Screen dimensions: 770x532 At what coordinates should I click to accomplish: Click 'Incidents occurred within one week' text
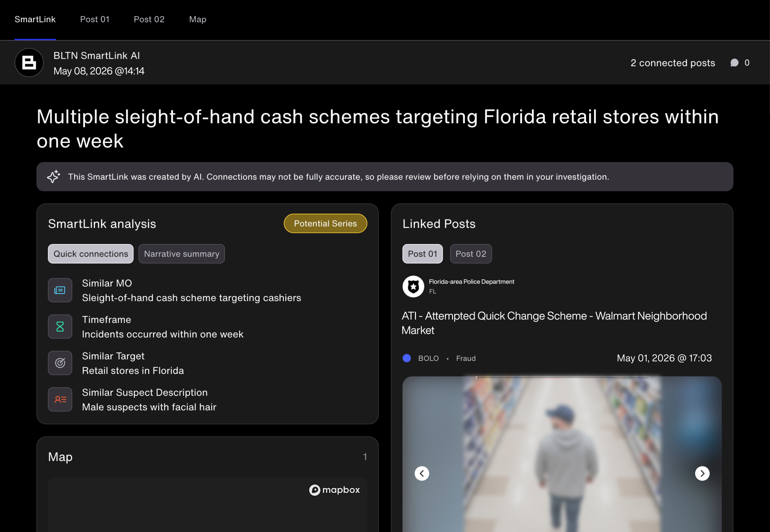click(x=163, y=334)
